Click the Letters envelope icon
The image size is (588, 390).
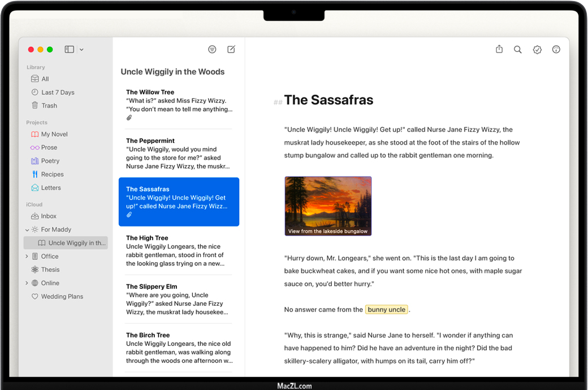(35, 188)
